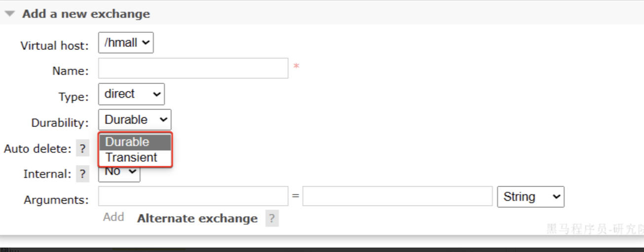644x252 pixels.
Task: Click the Arguments key input field
Action: click(193, 196)
